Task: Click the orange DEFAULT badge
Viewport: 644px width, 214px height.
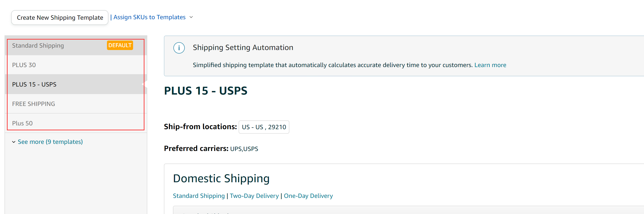Action: (x=120, y=46)
